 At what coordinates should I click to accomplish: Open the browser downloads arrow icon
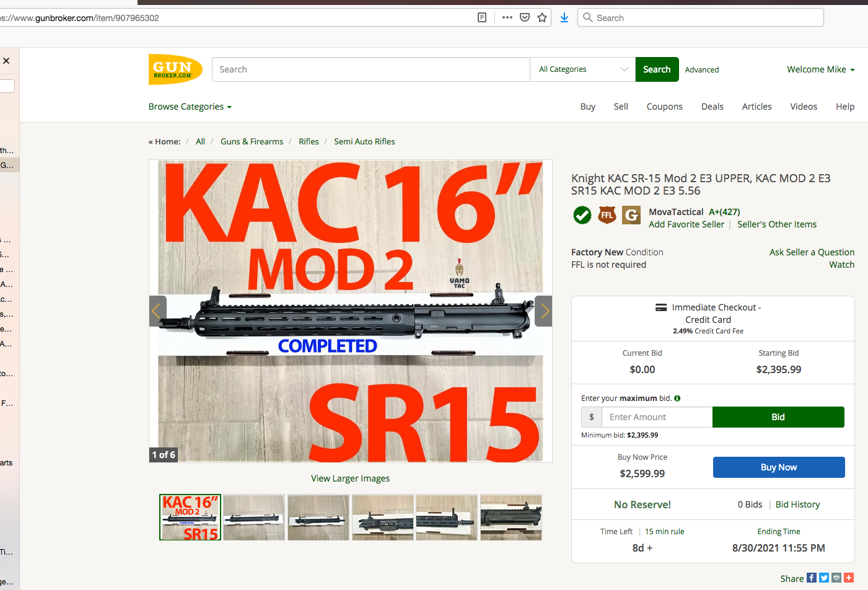[564, 17]
